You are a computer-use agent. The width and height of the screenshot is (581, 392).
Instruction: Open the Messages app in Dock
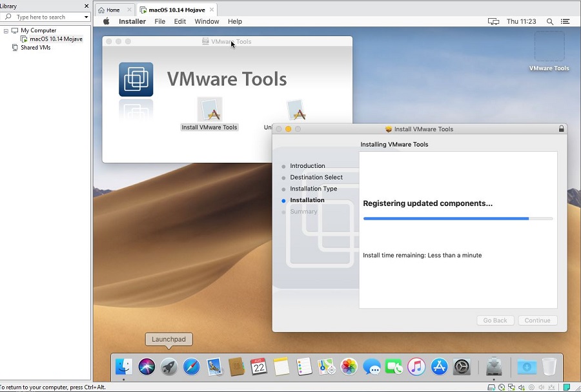tap(372, 367)
